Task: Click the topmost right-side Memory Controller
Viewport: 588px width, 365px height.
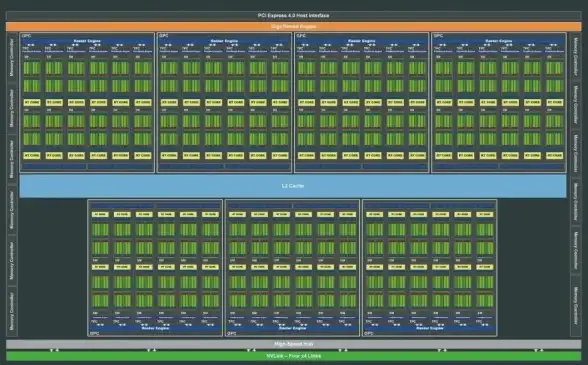Action: point(576,57)
